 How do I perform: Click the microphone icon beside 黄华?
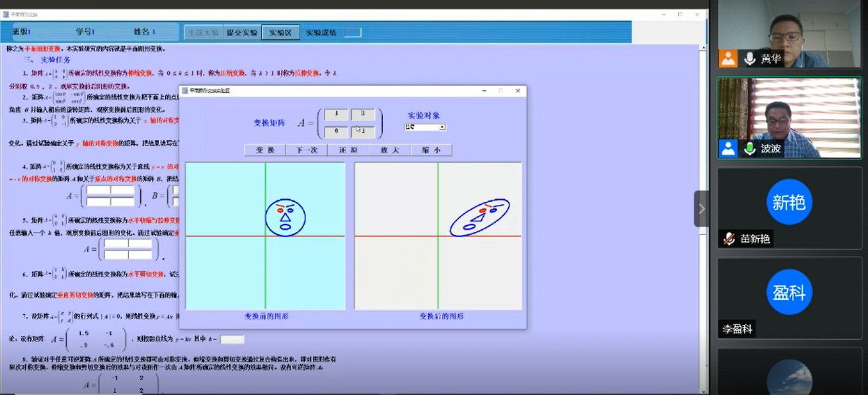pos(750,59)
